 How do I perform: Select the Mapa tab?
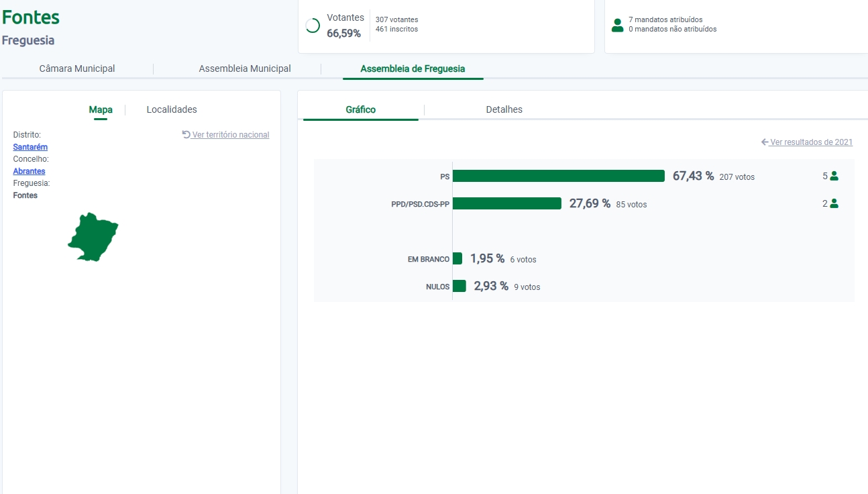101,109
